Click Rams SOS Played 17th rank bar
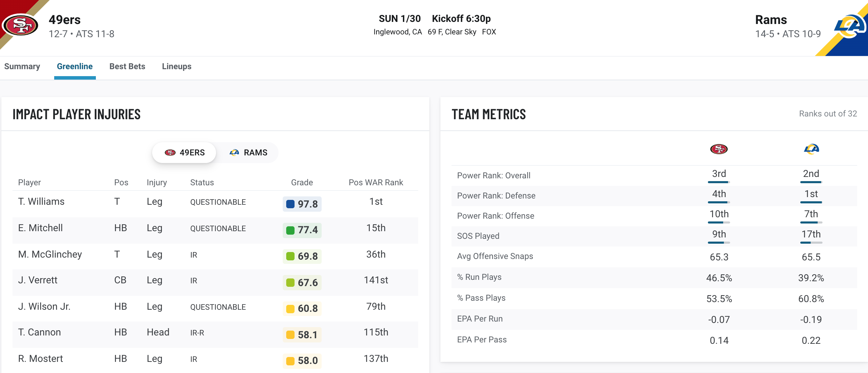Viewport: 868px width, 373px height. [x=811, y=243]
